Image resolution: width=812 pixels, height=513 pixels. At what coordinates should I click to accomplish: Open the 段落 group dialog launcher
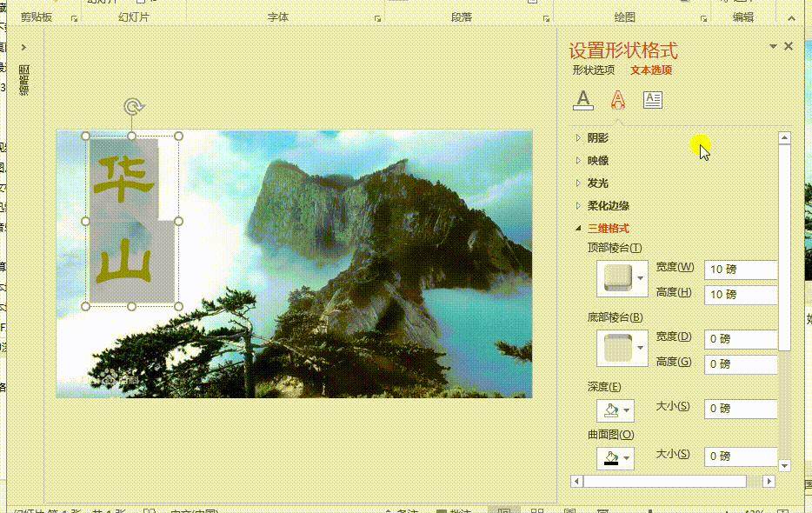coord(546,18)
